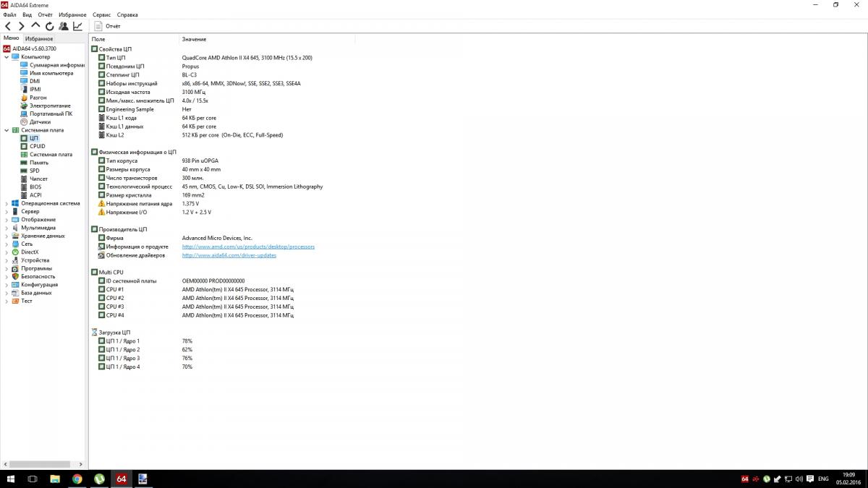Select the Имя компьютера tree item
The width and height of the screenshot is (868, 488).
[x=51, y=73]
